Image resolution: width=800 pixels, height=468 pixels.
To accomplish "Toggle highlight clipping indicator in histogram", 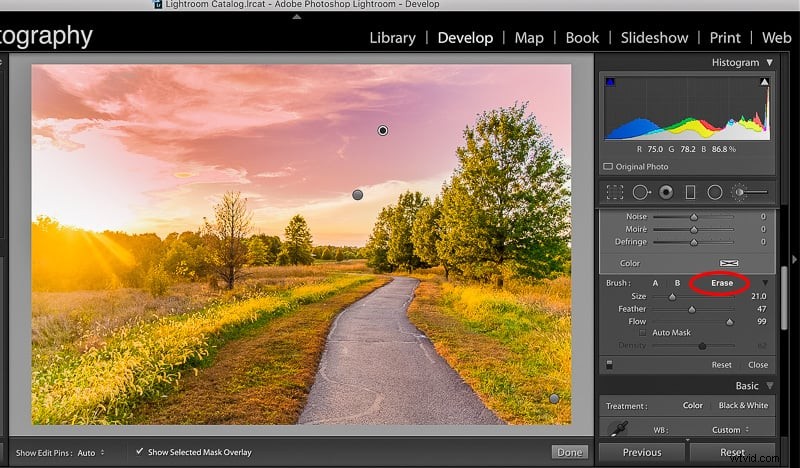I will pos(764,82).
